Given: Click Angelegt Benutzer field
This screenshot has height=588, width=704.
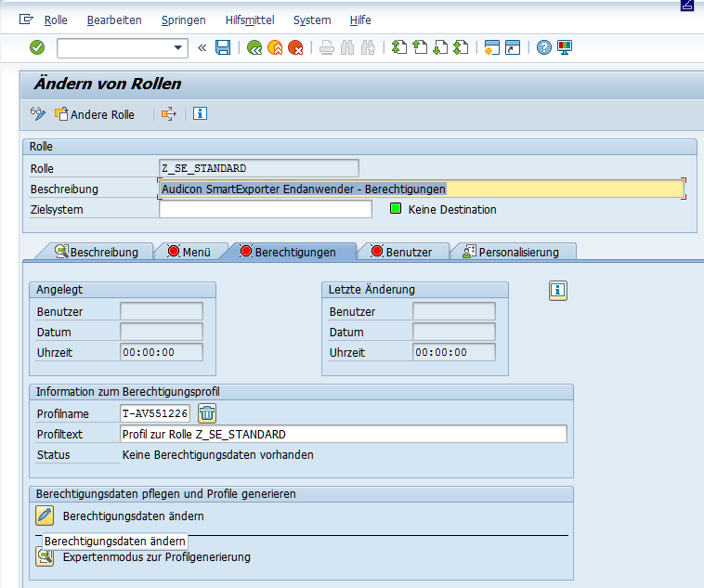Looking at the screenshot, I should point(162,311).
